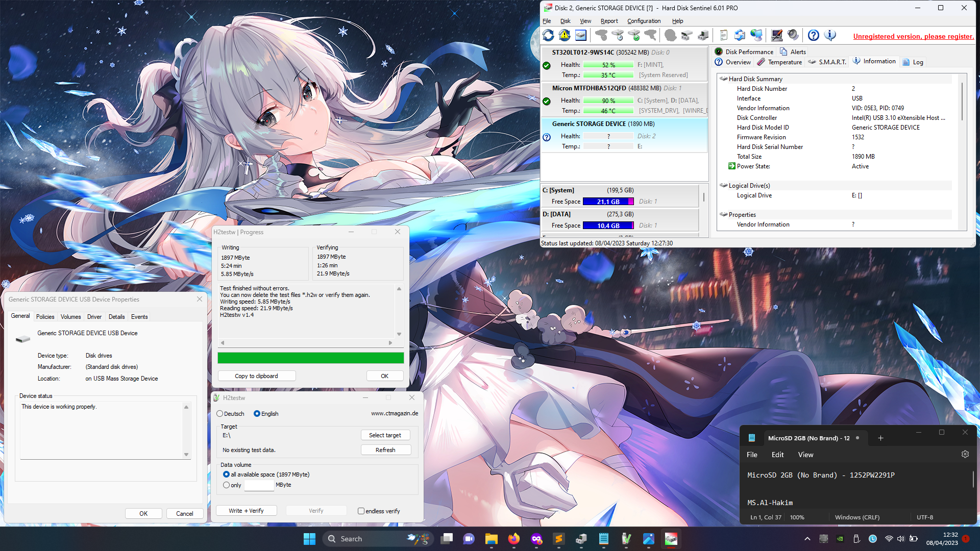Collapse Properties section in Information tab
Screen dimensions: 980x551
point(723,214)
